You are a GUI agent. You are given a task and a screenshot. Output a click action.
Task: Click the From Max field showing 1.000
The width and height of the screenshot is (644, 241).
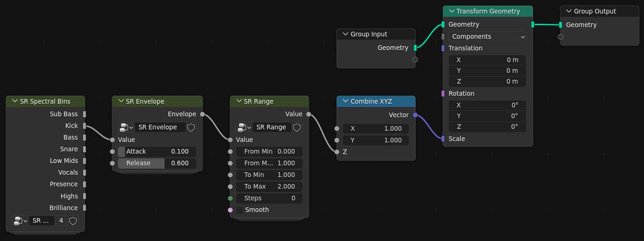click(269, 163)
